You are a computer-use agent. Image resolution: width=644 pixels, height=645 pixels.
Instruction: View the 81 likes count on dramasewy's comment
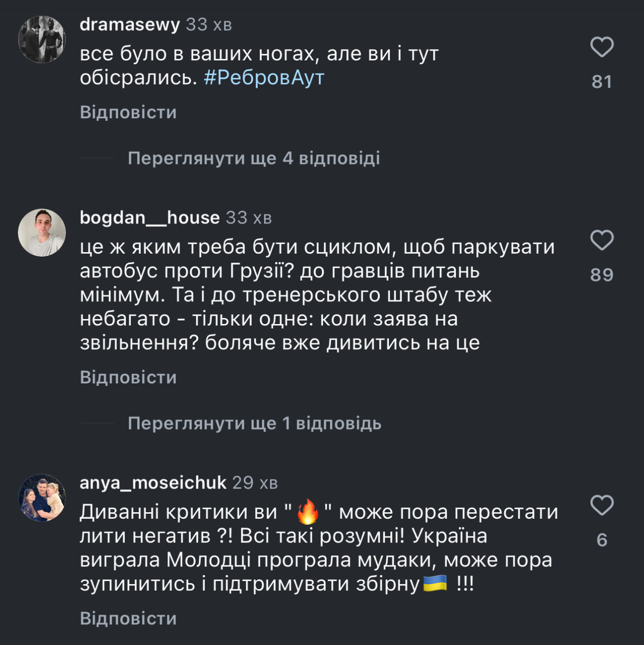(x=602, y=82)
